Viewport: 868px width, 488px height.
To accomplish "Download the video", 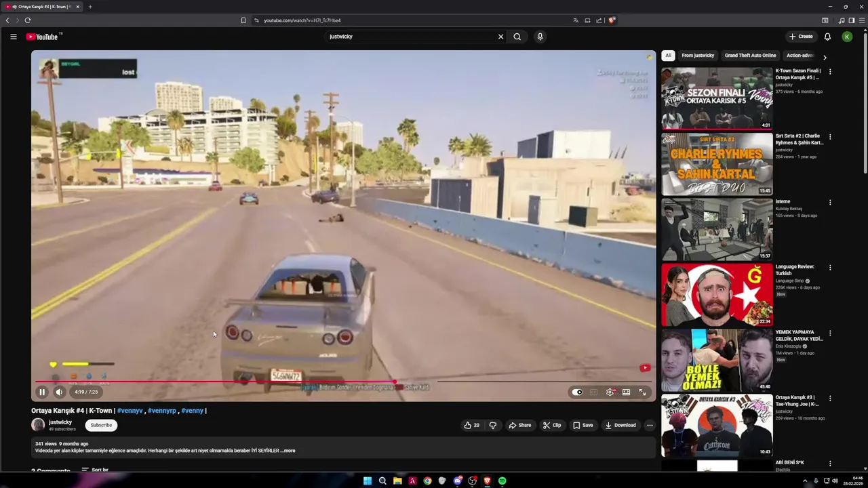I will coord(620,425).
